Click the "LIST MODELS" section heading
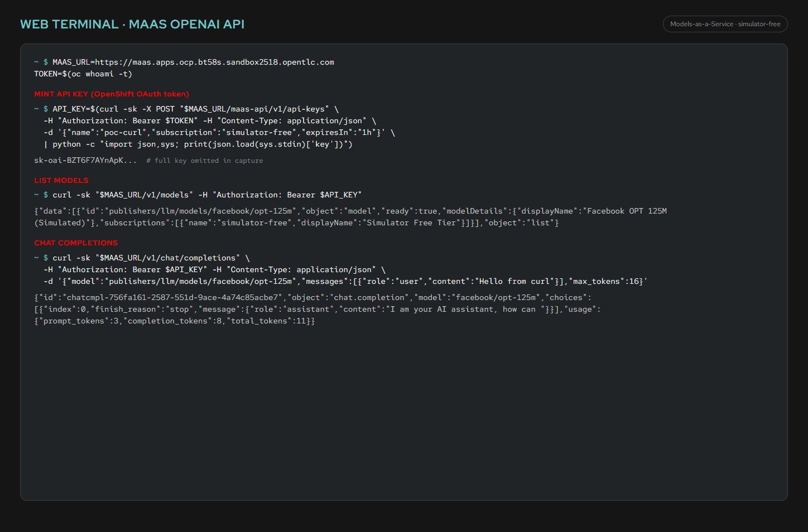The image size is (808, 532). tap(61, 180)
